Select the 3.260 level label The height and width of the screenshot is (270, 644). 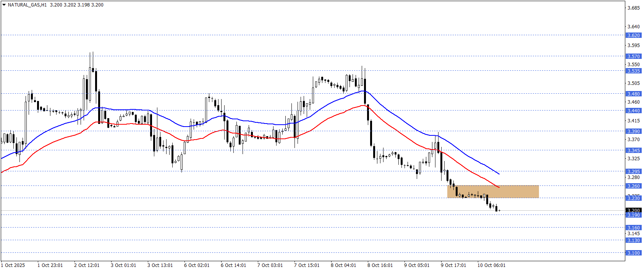point(633,186)
